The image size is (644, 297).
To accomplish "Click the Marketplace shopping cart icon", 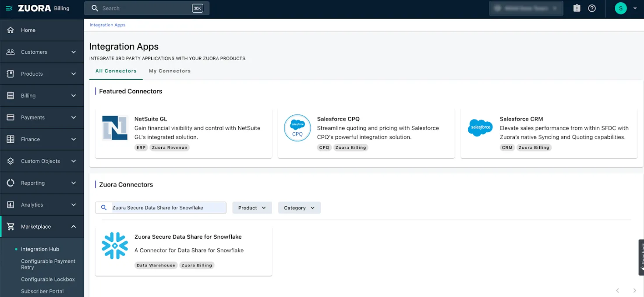I will tap(11, 226).
